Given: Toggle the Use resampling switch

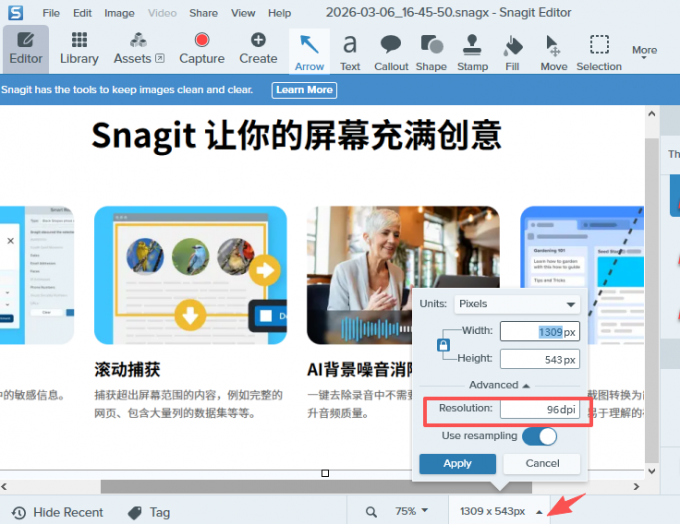Looking at the screenshot, I should (539, 436).
